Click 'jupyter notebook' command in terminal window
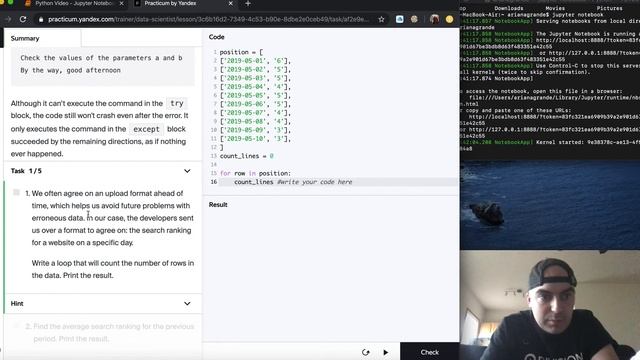This screenshot has width=640, height=360. tap(578, 15)
